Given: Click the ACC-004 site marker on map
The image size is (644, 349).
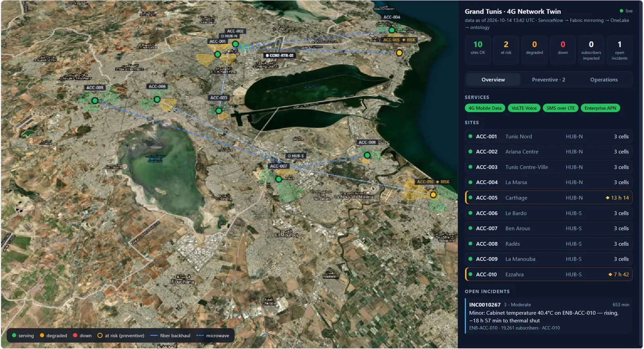Looking at the screenshot, I should click(392, 30).
